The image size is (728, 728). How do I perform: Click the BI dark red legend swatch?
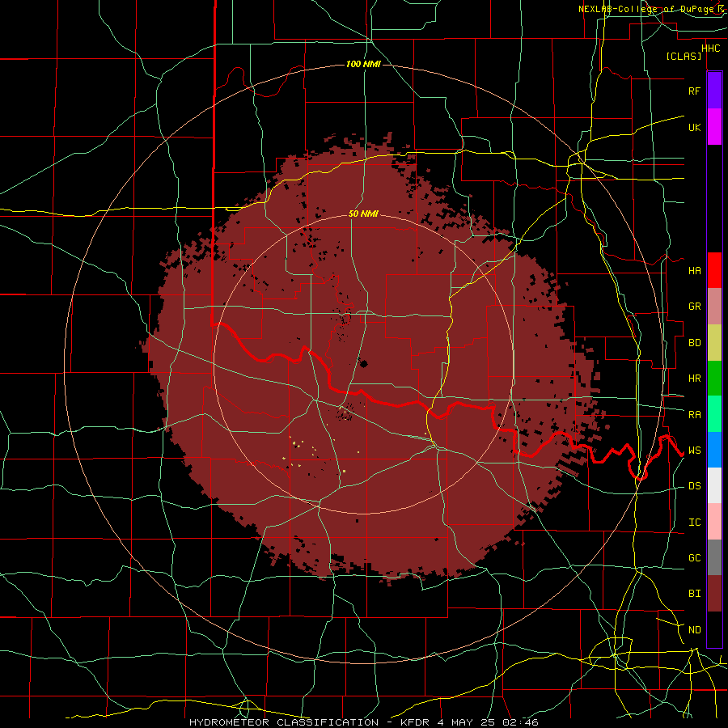pos(714,594)
